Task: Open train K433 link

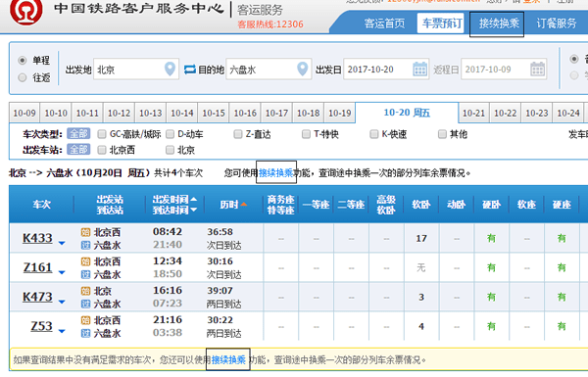Action: (x=37, y=238)
